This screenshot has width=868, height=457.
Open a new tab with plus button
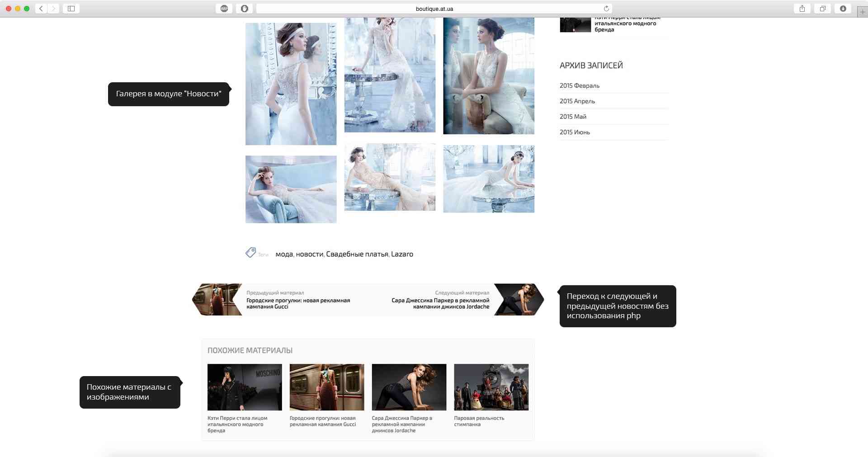pos(863,11)
